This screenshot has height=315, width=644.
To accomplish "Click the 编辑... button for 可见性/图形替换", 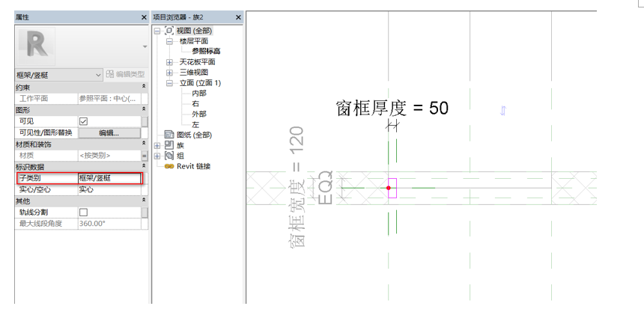I will click(109, 133).
